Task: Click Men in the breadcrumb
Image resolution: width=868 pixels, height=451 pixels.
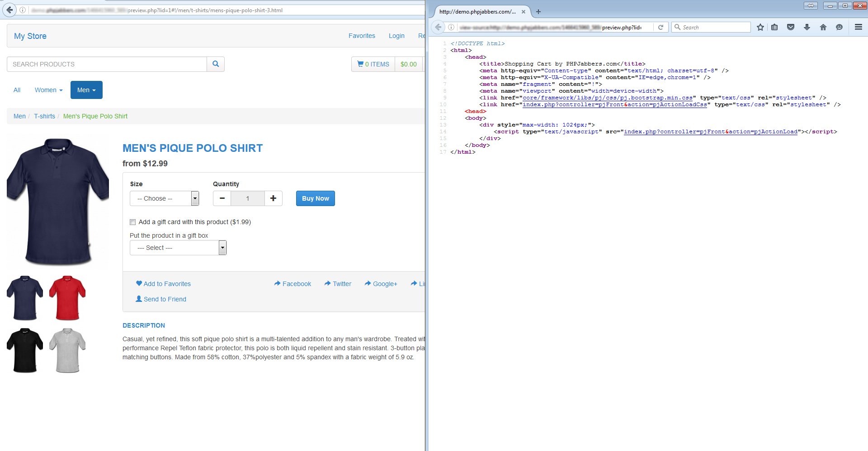Action: [19, 116]
